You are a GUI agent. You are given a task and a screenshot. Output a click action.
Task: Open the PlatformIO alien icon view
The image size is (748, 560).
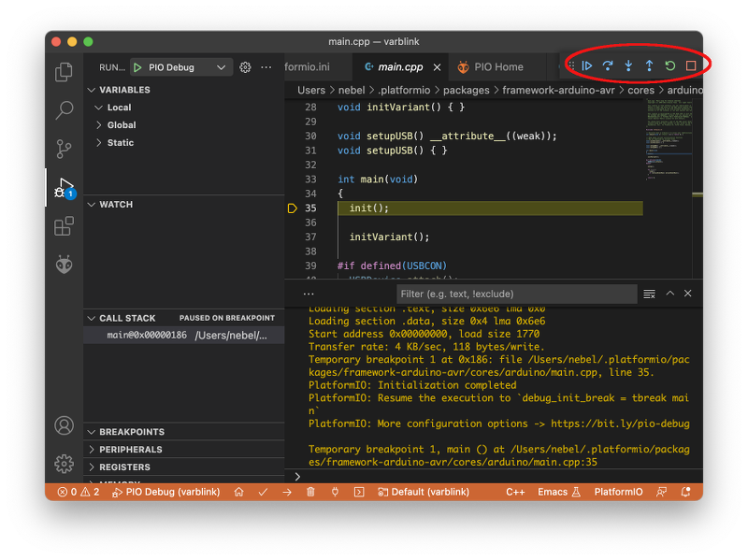coord(64,264)
